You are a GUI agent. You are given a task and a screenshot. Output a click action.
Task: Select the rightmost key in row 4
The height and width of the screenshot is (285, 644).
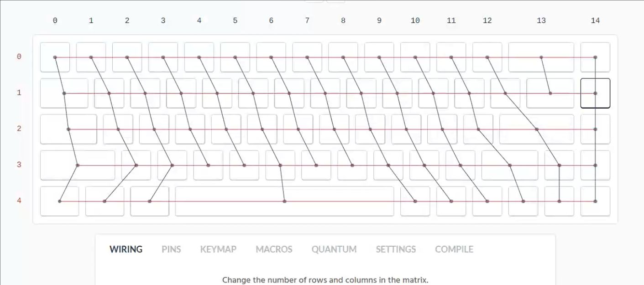tap(595, 201)
